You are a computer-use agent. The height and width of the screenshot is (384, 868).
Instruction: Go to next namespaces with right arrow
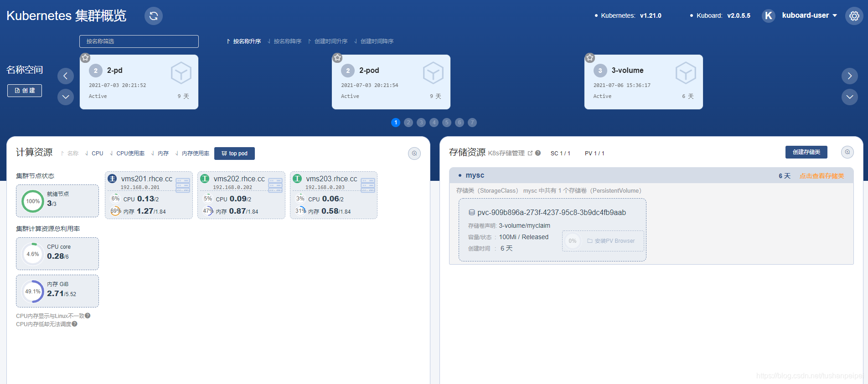pos(850,76)
